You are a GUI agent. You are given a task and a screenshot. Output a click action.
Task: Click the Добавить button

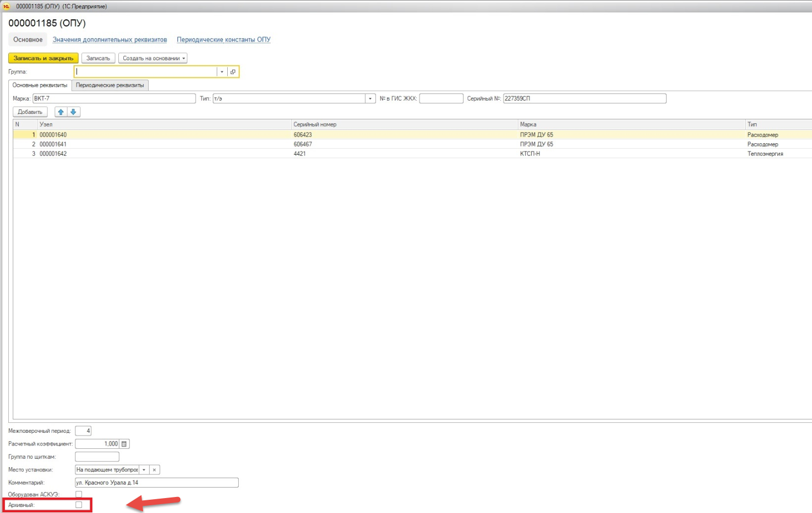point(30,112)
